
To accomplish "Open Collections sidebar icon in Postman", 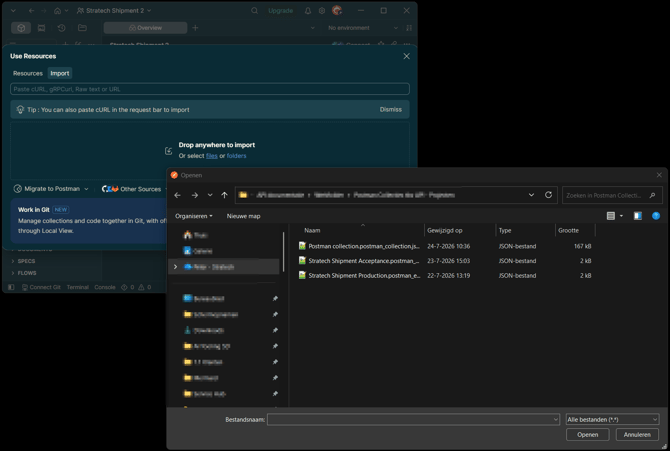I will pos(21,28).
